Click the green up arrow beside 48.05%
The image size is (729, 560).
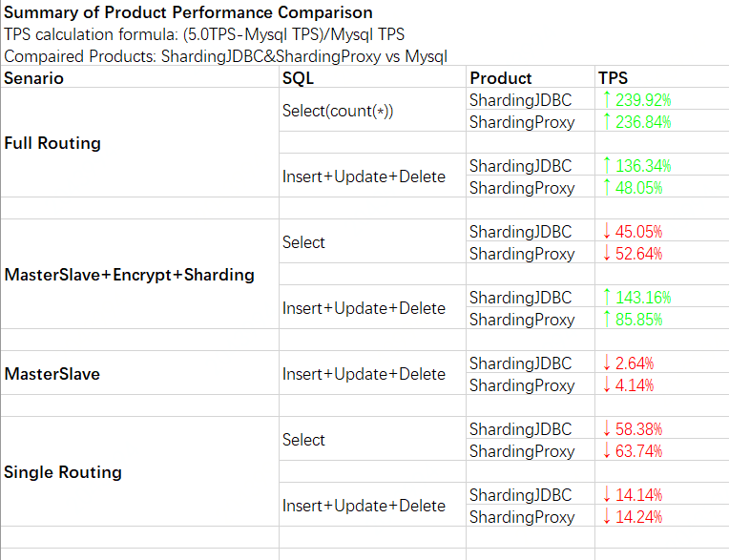point(606,188)
